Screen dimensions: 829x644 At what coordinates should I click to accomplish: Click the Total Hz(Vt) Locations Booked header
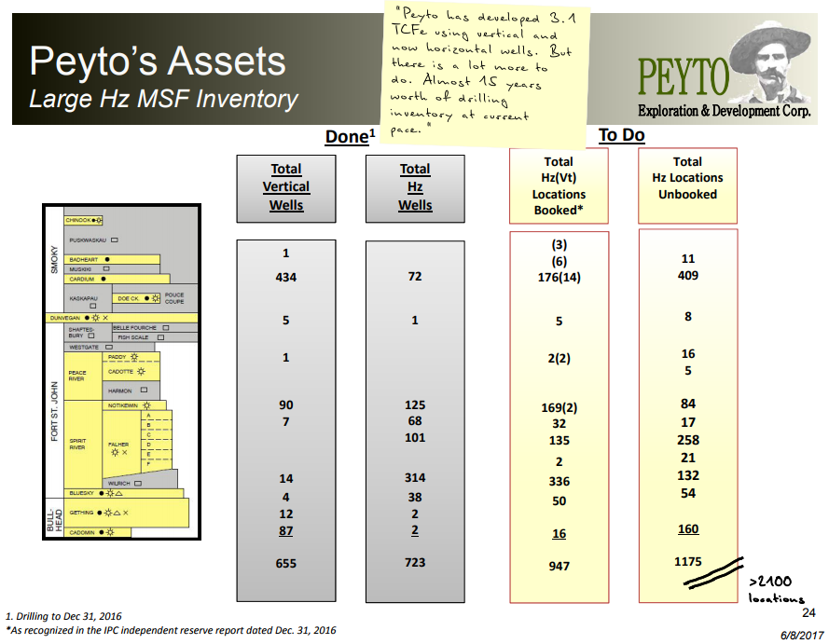[x=559, y=186]
